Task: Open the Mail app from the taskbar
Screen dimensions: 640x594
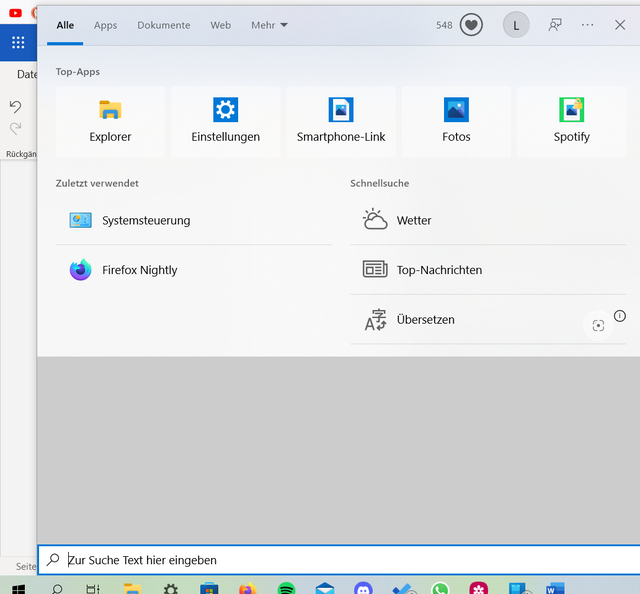Action: tap(325, 588)
